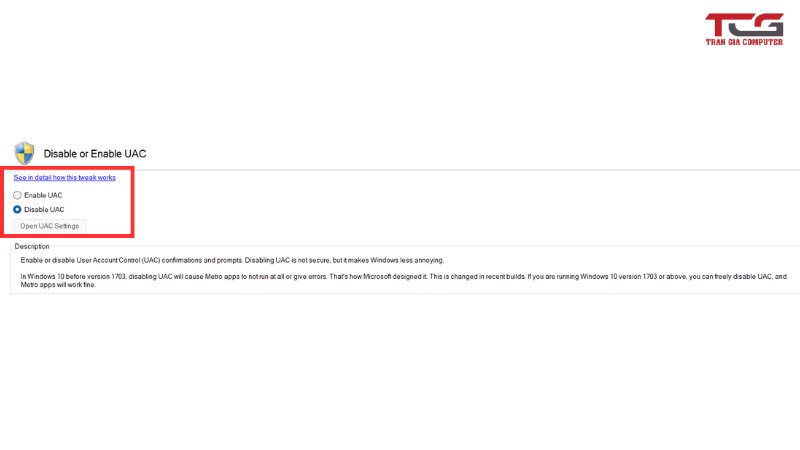Click the word 'Settings' on the UAC button
Image resolution: width=800 pixels, height=450 pixels.
click(66, 226)
